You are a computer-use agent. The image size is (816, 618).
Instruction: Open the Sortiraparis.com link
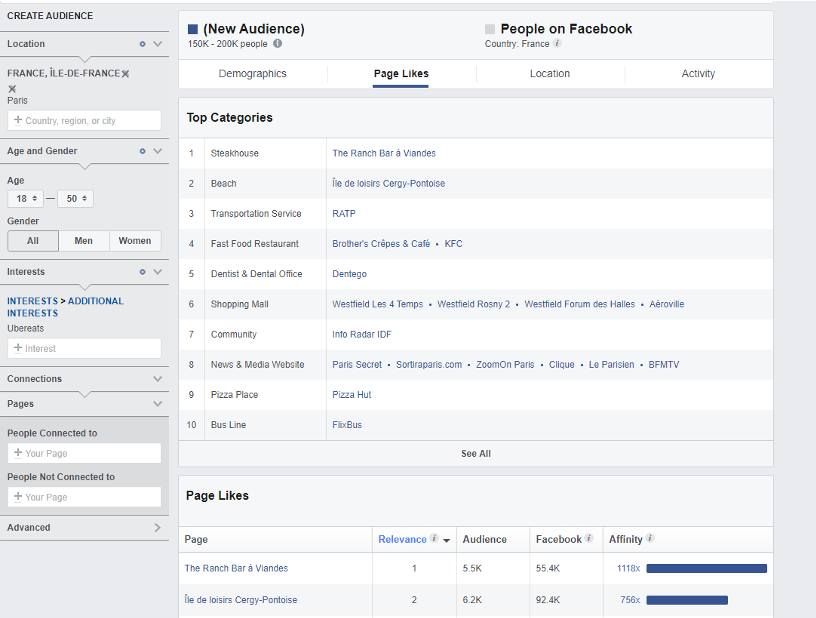point(429,365)
